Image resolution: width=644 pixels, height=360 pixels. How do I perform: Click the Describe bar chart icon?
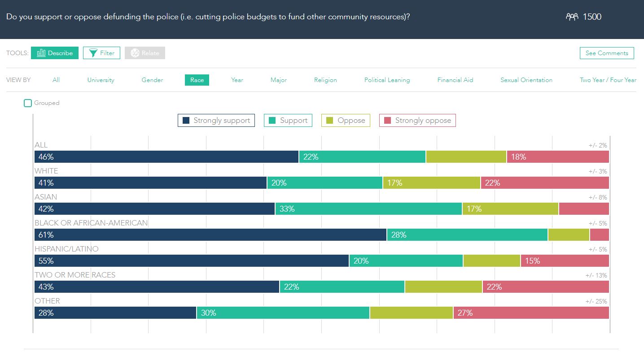41,53
